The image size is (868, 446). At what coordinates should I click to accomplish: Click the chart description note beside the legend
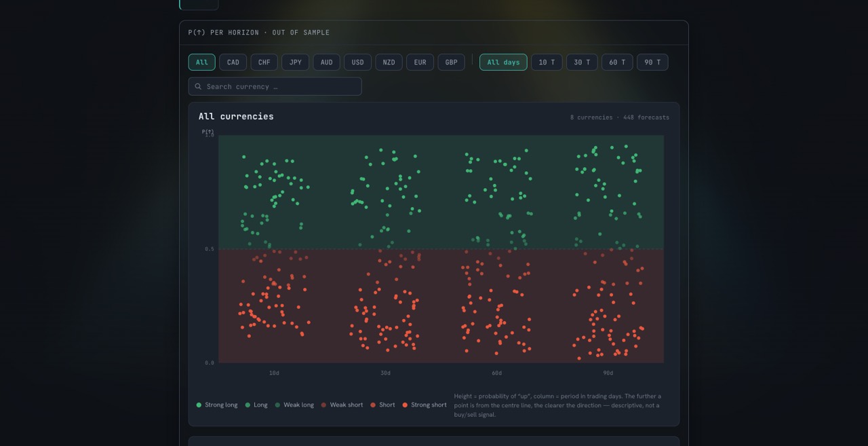[x=557, y=405]
